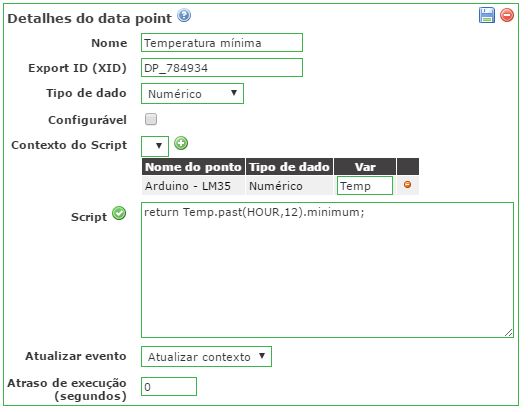
Task: Place cursor in the Script text area
Action: click(327, 270)
